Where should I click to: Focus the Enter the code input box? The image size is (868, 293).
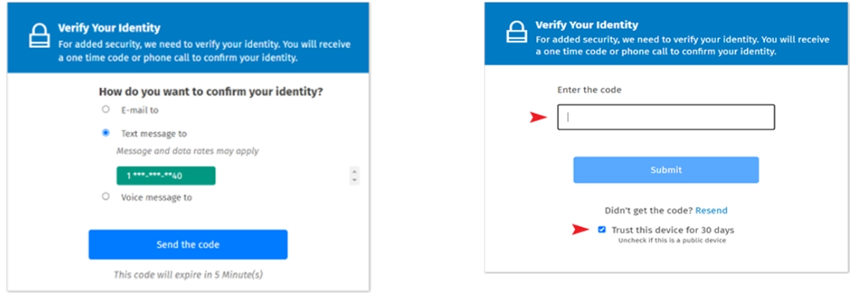click(666, 117)
